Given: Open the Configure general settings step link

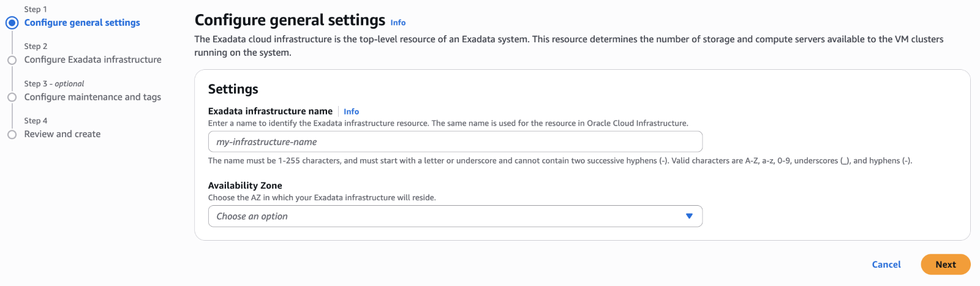Looking at the screenshot, I should point(82,23).
